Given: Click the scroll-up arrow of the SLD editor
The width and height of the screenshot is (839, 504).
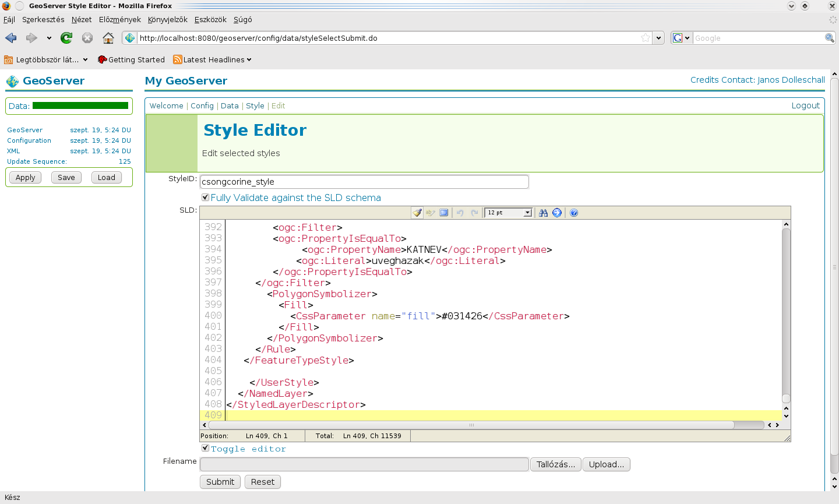Looking at the screenshot, I should 786,224.
